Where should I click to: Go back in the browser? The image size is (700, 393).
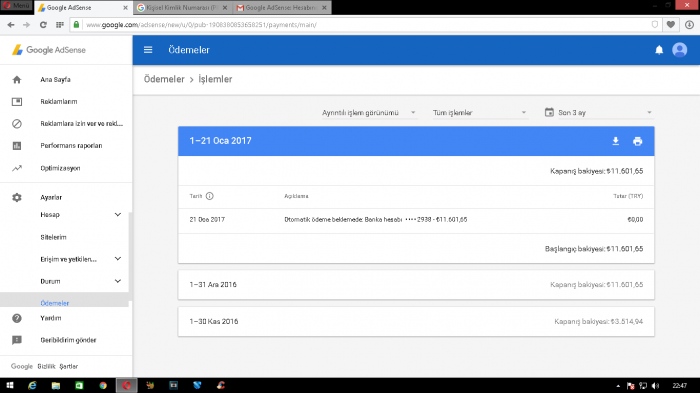(x=11, y=25)
